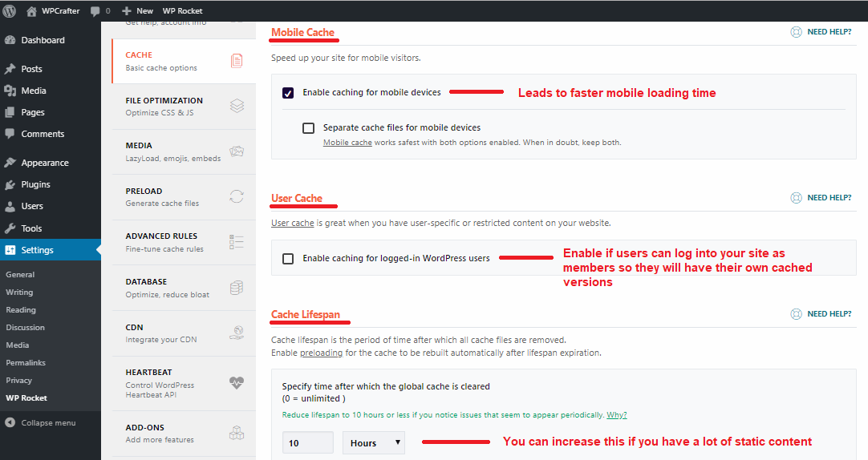Click the plus icon beside New
Image resolution: width=868 pixels, height=460 pixels.
[127, 11]
